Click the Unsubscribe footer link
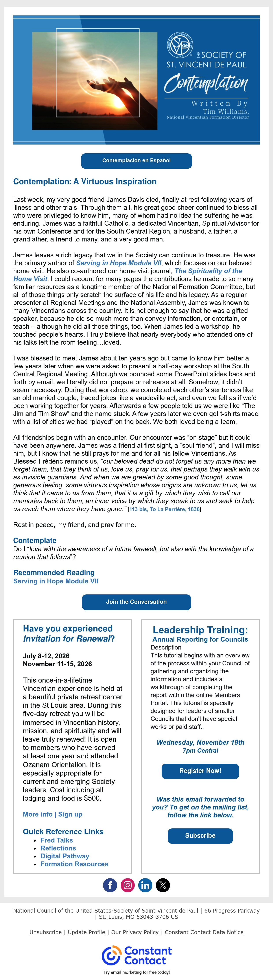The image size is (273, 980). [x=46, y=932]
